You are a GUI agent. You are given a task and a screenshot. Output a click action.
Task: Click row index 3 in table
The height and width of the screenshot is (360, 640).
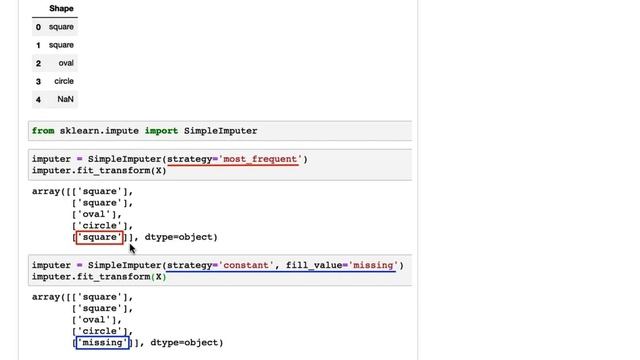click(x=38, y=81)
